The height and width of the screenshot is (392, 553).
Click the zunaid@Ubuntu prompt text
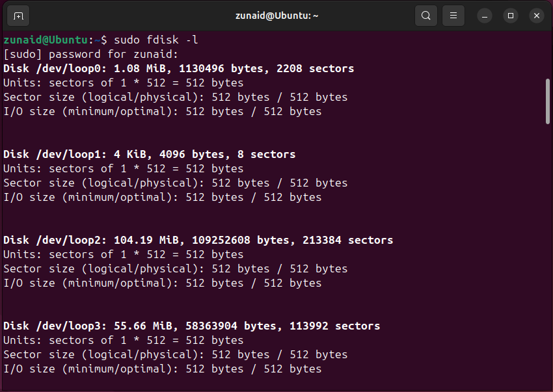tap(46, 40)
